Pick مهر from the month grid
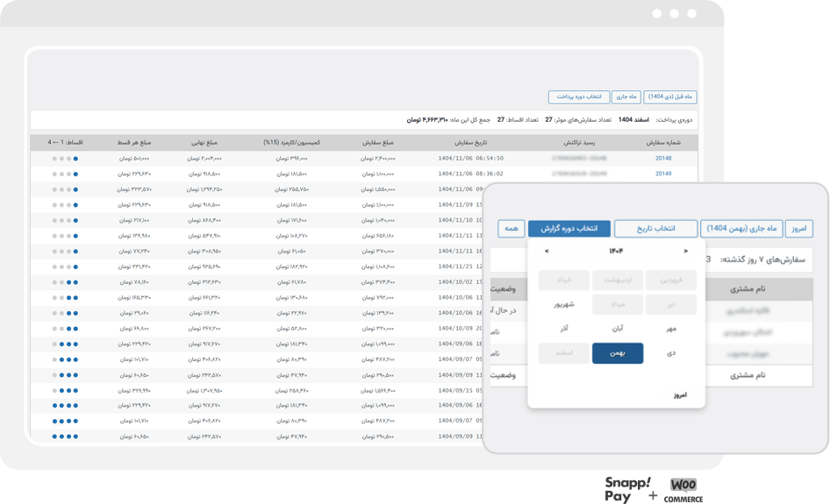Viewport: 830px width, 504px height. [x=670, y=329]
